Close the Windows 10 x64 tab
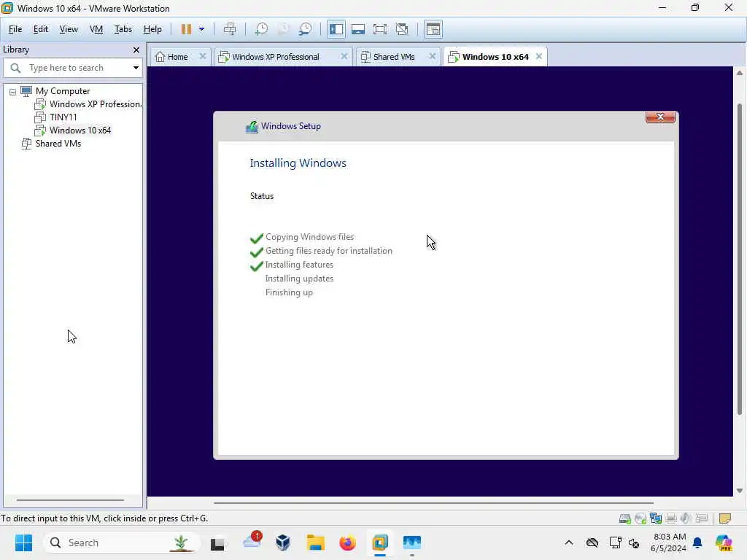 (x=539, y=56)
